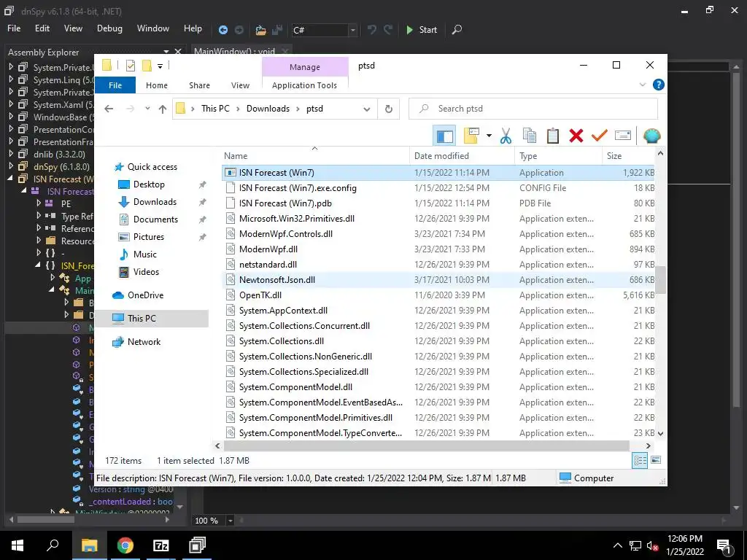This screenshot has height=560, width=747.
Task: Click dnSpy navigate back arrow
Action: coord(222,29)
